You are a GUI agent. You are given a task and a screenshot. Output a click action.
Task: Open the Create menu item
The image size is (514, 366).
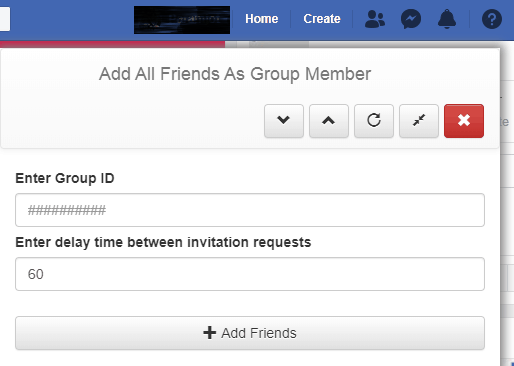[322, 19]
